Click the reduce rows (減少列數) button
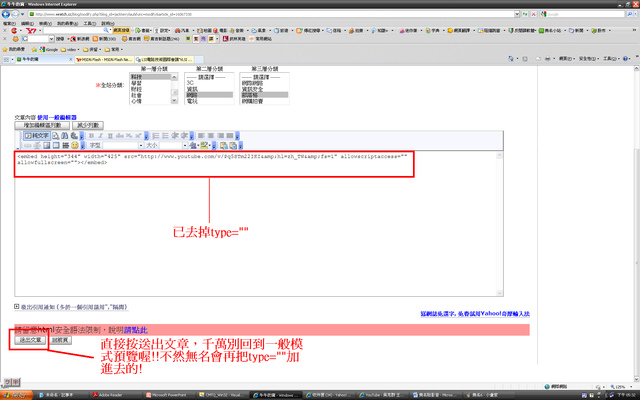The width and height of the screenshot is (640, 400). (x=88, y=125)
